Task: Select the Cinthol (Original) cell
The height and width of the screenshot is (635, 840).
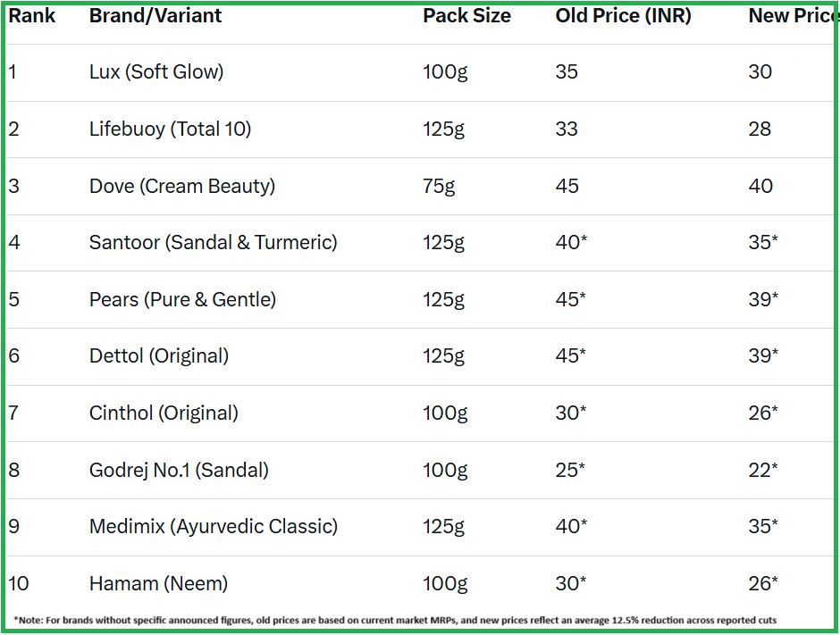Action: point(164,414)
